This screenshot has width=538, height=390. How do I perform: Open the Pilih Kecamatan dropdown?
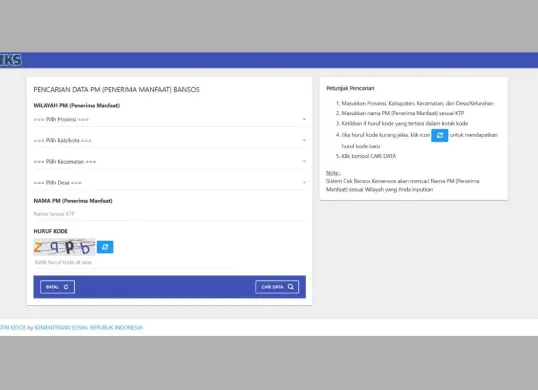170,162
